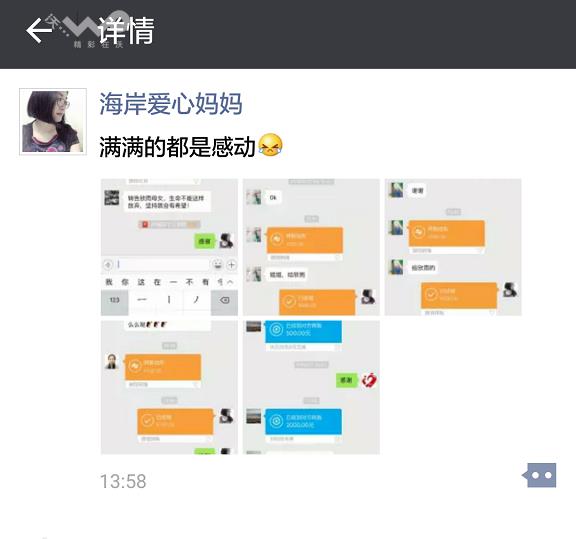
Task: Tap backspace key in first thumbnail keyboard
Action: [x=224, y=301]
